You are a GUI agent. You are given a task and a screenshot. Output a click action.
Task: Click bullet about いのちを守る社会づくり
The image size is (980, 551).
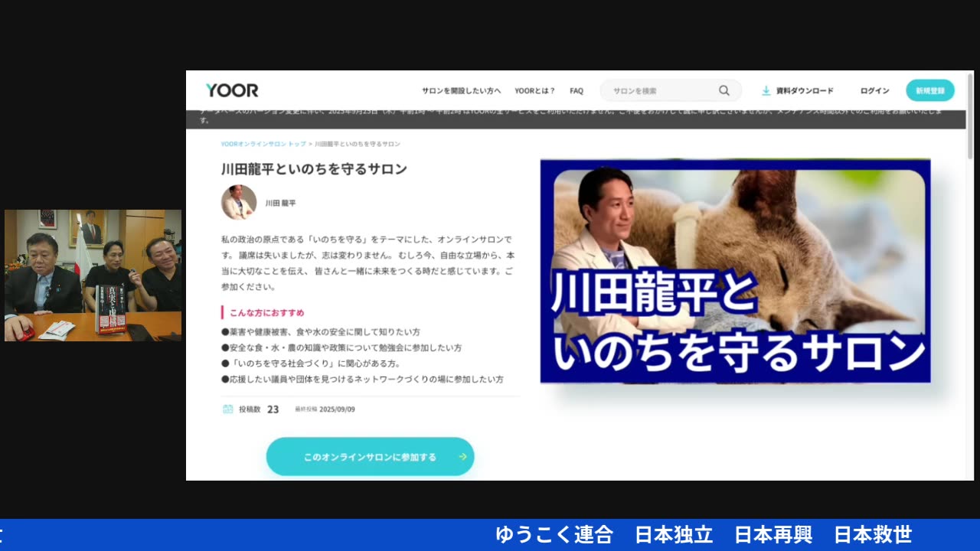pos(311,364)
